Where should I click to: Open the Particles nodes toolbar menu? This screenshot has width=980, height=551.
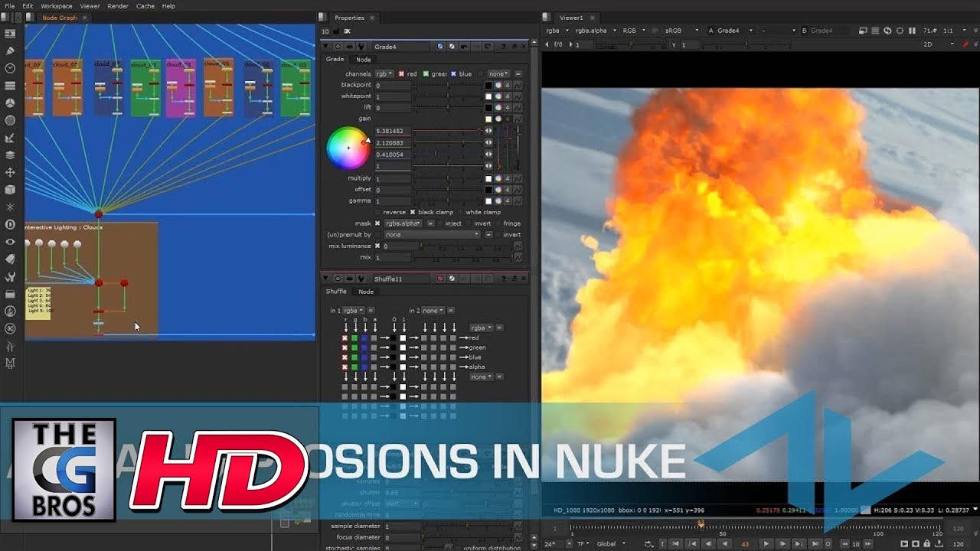[x=10, y=207]
